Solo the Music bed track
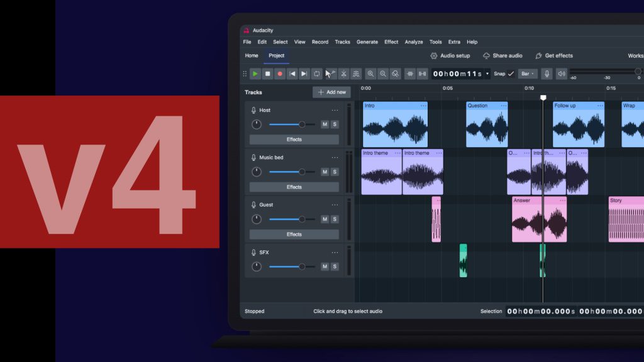 coord(335,172)
